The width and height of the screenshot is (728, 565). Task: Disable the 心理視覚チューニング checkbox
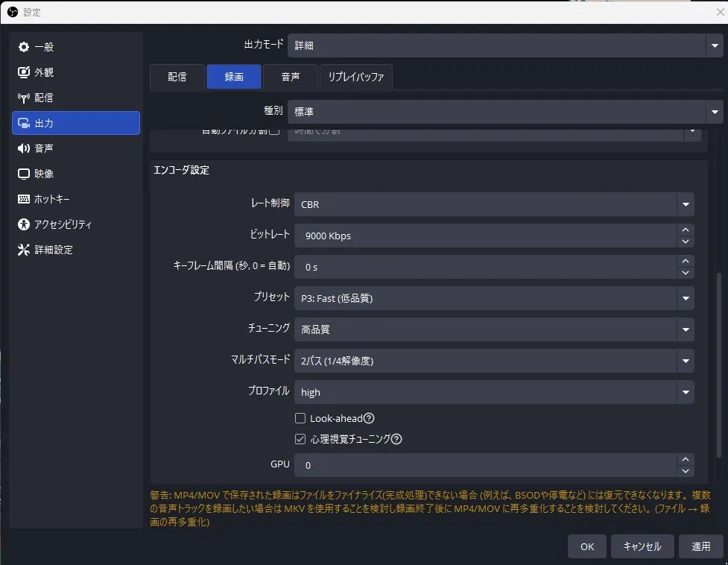coord(300,439)
